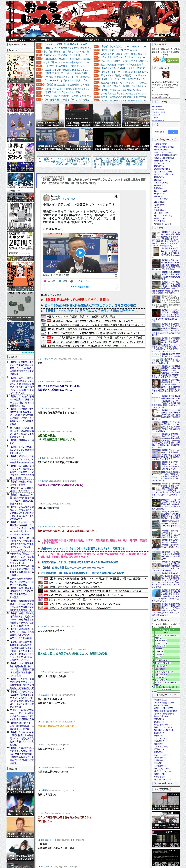Open the About navigation item

pyautogui.click(x=33, y=40)
